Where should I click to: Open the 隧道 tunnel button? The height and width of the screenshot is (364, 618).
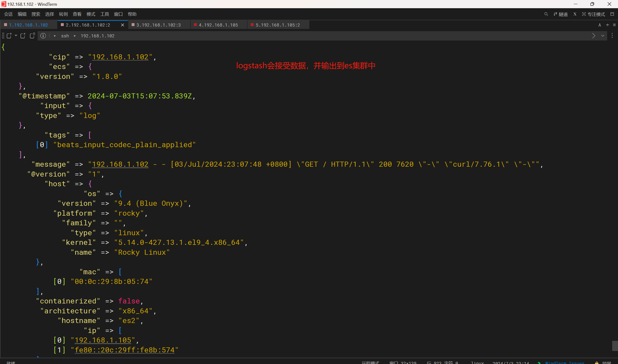point(561,14)
